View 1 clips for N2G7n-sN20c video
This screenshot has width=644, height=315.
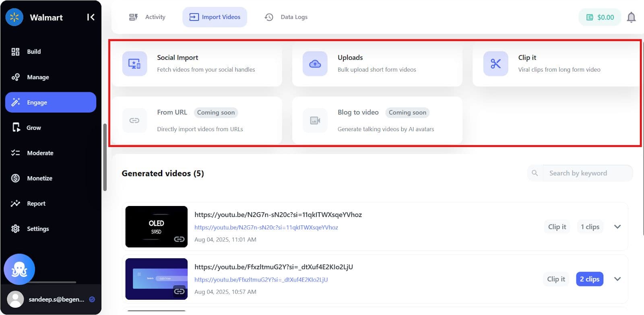coord(590,227)
